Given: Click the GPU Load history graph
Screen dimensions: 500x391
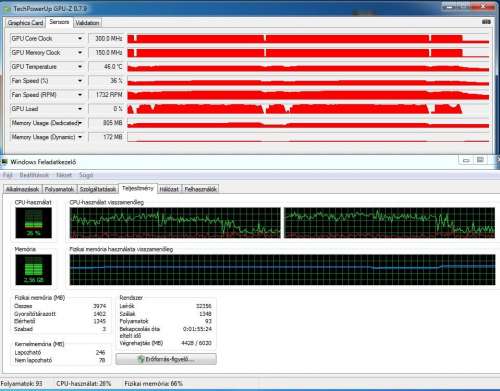Looking at the screenshot, I should click(308, 109).
